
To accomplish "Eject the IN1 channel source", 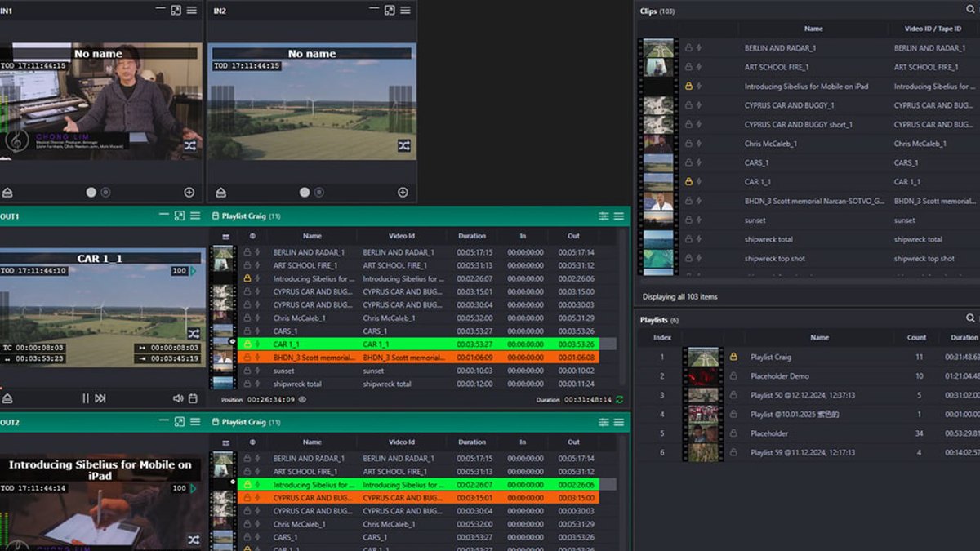I will 7,193.
